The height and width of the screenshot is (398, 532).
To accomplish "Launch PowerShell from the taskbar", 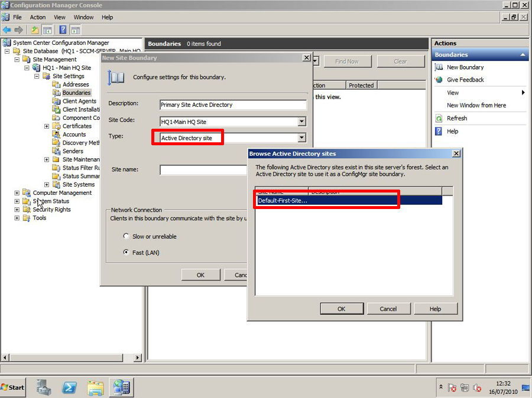I will [70, 387].
